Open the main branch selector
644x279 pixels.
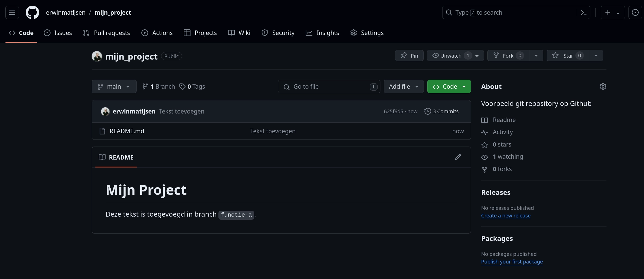[114, 86]
